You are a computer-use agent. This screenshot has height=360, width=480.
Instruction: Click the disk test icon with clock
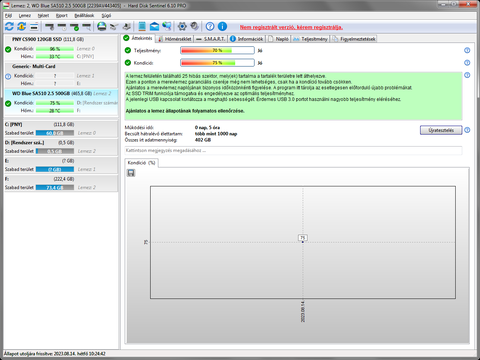click(62, 26)
